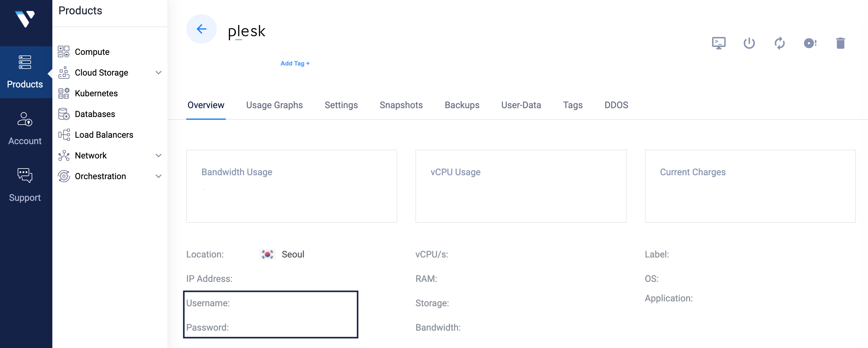Click the South Korea flag icon

pos(267,254)
